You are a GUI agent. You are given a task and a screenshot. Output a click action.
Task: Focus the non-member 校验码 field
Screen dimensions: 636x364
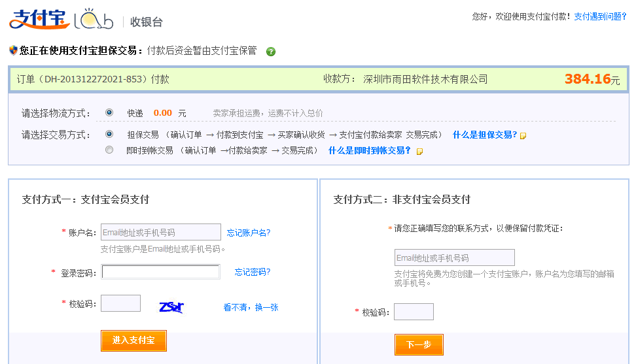(414, 311)
